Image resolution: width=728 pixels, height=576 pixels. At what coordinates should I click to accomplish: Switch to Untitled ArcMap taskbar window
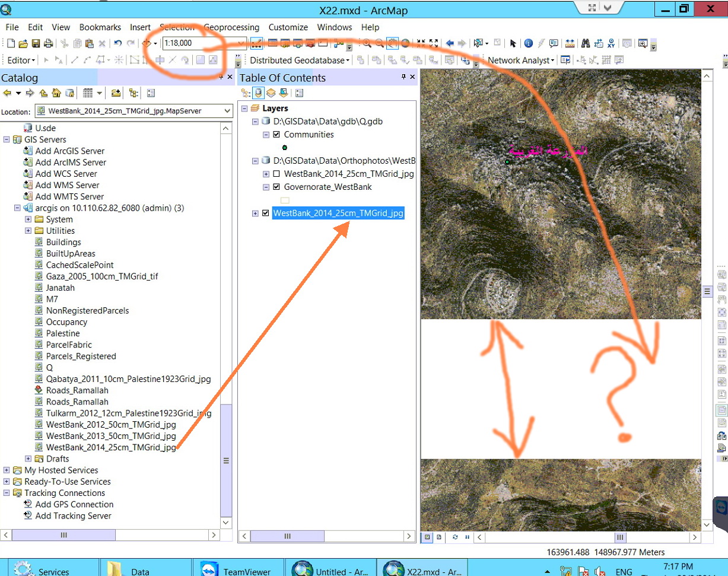click(330, 568)
